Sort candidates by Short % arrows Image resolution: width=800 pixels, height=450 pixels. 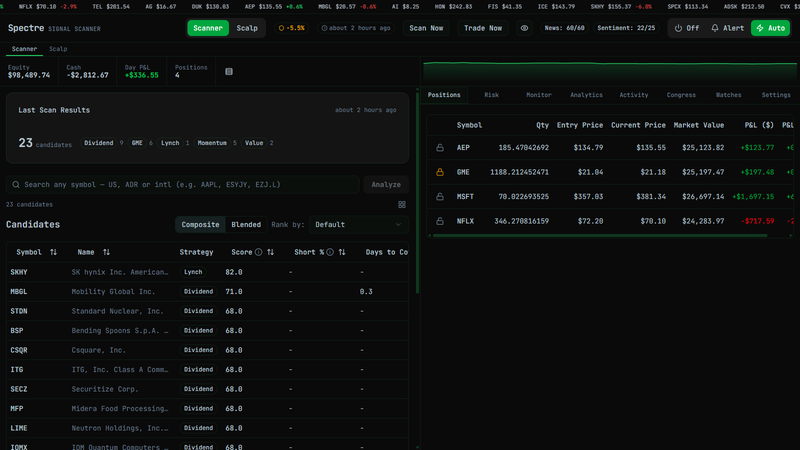342,252
